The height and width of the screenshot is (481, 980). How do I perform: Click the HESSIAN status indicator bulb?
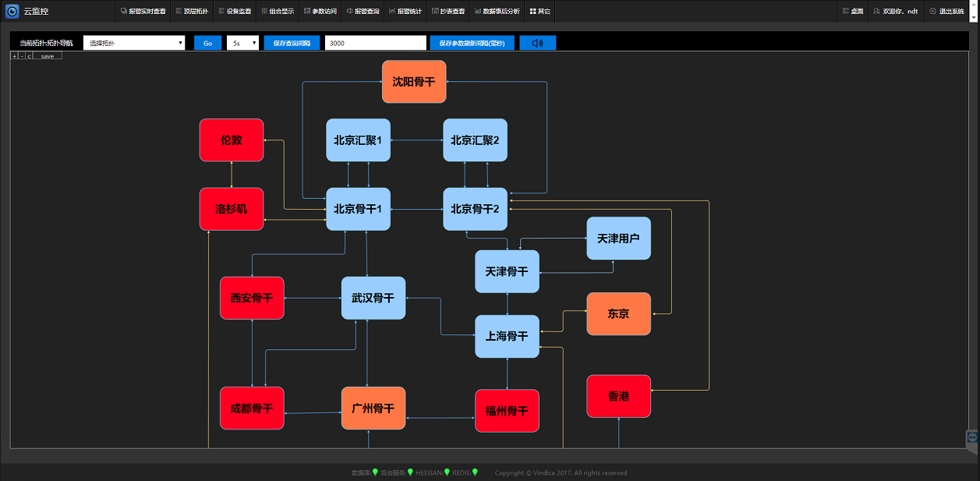tap(447, 472)
